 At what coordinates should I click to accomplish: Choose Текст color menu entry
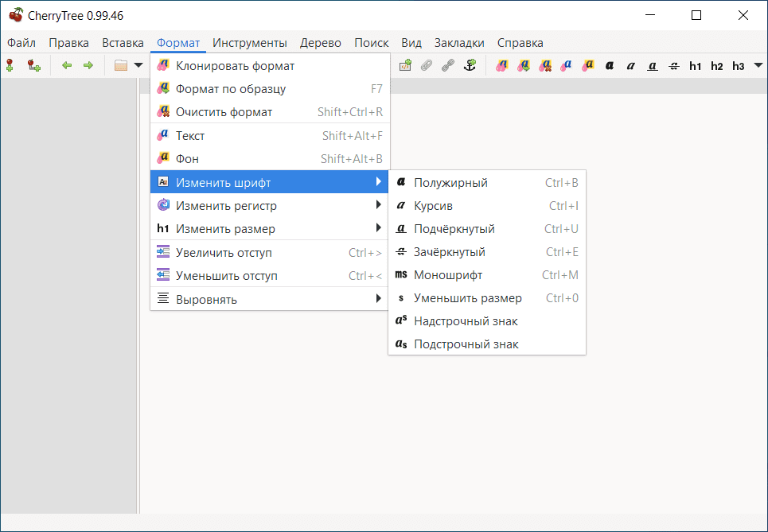tap(270, 135)
